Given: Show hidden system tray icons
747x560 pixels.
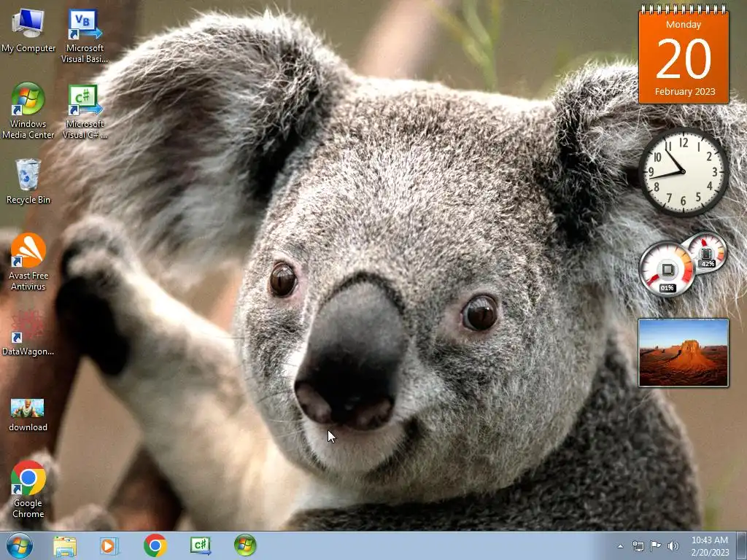Looking at the screenshot, I should point(620,546).
